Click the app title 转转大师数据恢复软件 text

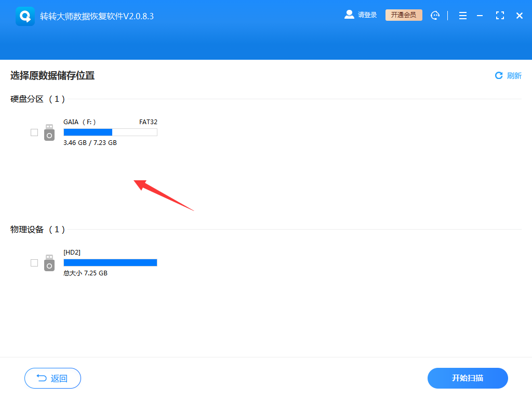tap(97, 16)
